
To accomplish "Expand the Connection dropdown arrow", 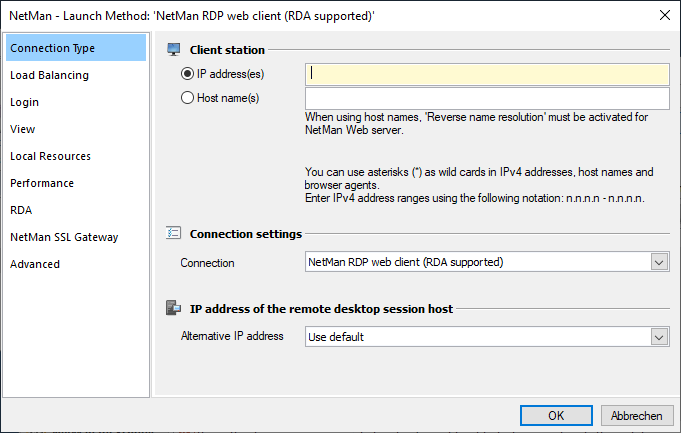I will pos(659,262).
